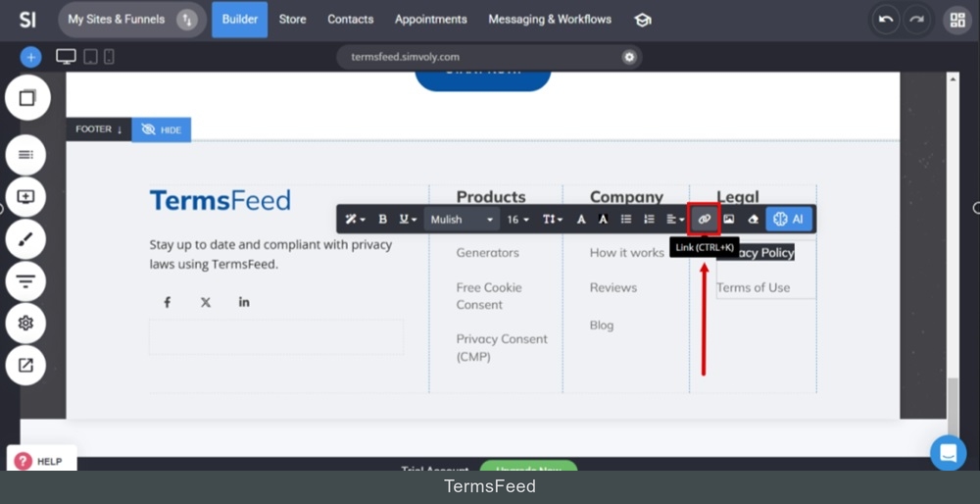Click the Stay up to date paragraph

270,255
